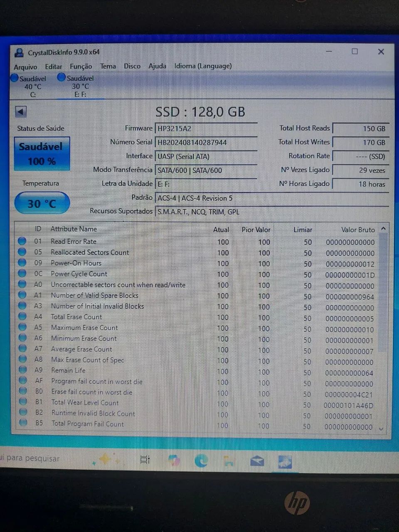Viewport: 399px width, 532px height.
Task: Click the status circle for Remain Life
Action: pyautogui.click(x=22, y=370)
